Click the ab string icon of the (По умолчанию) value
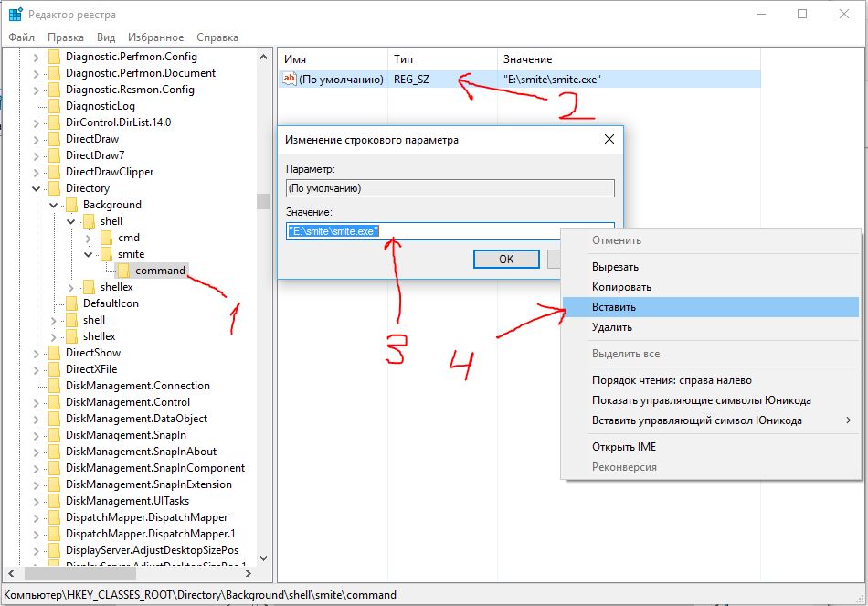This screenshot has height=606, width=868. tap(289, 79)
